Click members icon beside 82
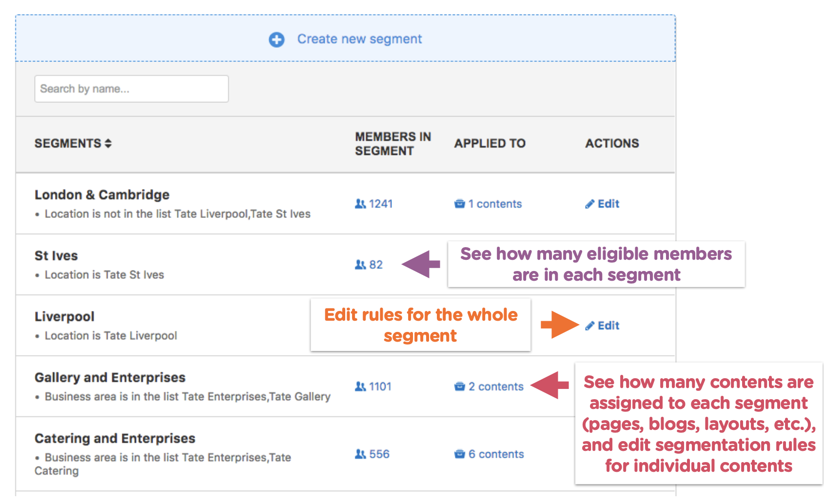This screenshot has width=824, height=504. [x=360, y=265]
